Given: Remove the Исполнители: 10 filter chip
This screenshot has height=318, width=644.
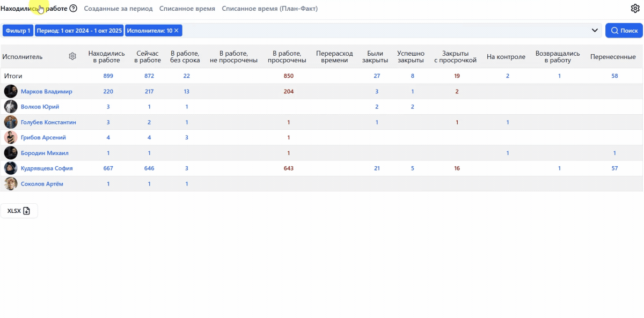Looking at the screenshot, I should click(x=176, y=31).
